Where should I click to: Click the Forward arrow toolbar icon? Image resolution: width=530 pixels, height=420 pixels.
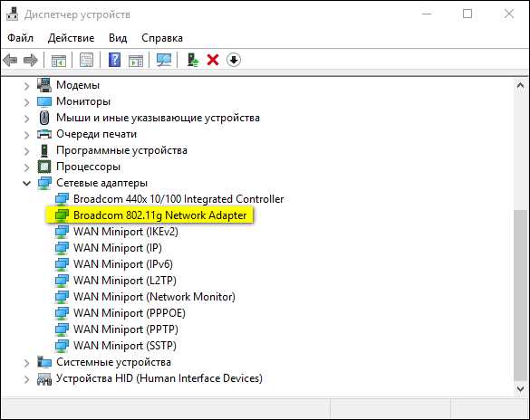click(x=31, y=61)
